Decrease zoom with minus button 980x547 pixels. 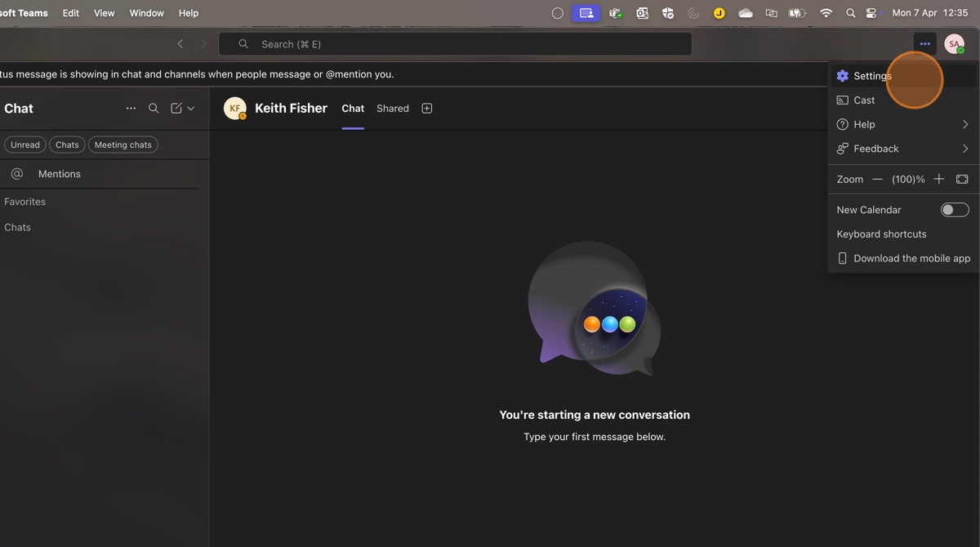tap(877, 179)
